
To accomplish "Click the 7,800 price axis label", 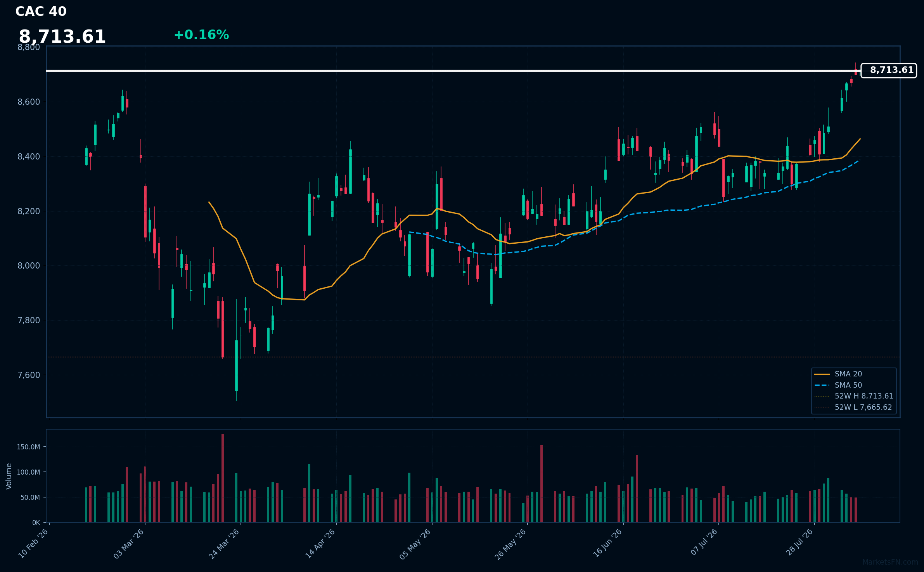I will coord(29,321).
